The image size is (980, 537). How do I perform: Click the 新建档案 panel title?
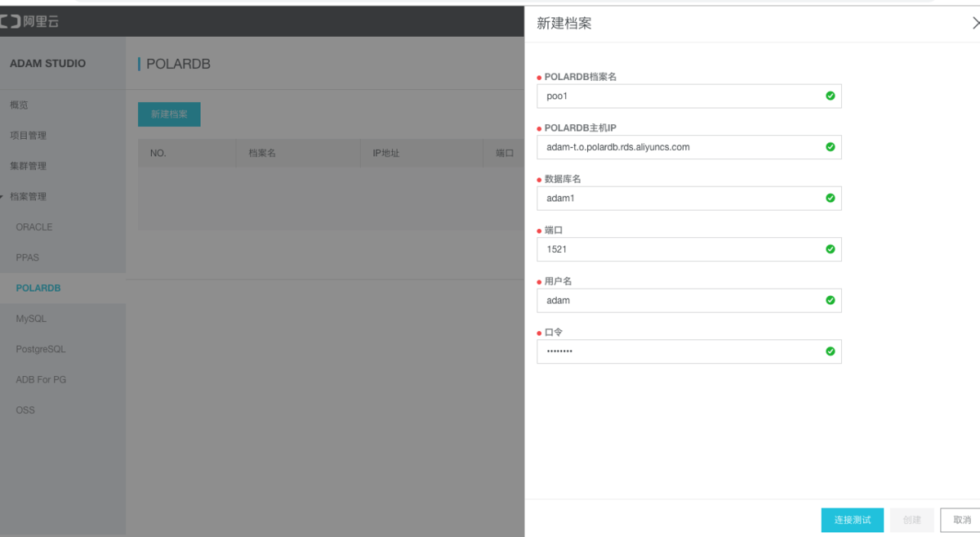(x=563, y=24)
